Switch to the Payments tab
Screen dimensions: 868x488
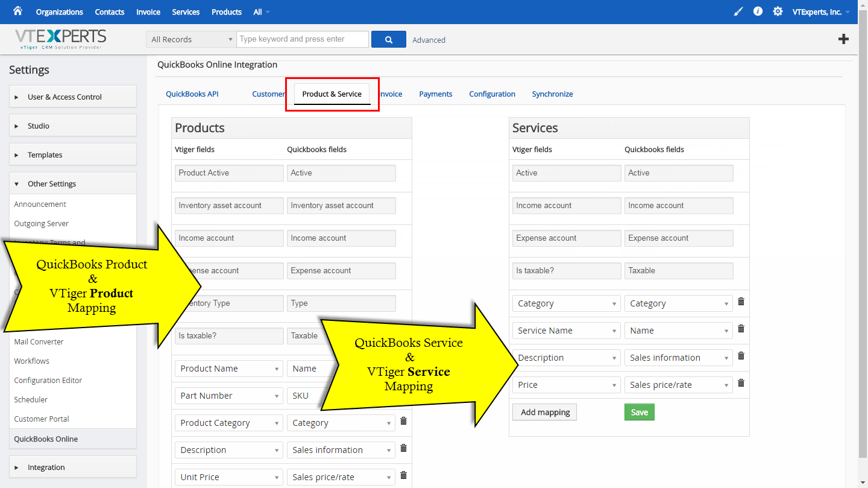(x=435, y=93)
